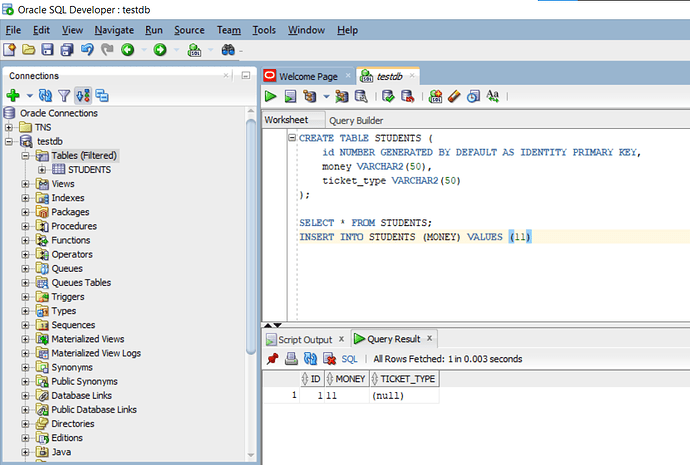The height and width of the screenshot is (465, 690).
Task: Collapse the testdb connection node
Action: pyautogui.click(x=9, y=142)
